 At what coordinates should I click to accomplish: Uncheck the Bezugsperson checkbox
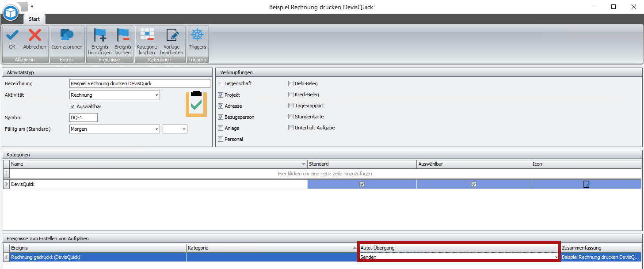tap(221, 117)
